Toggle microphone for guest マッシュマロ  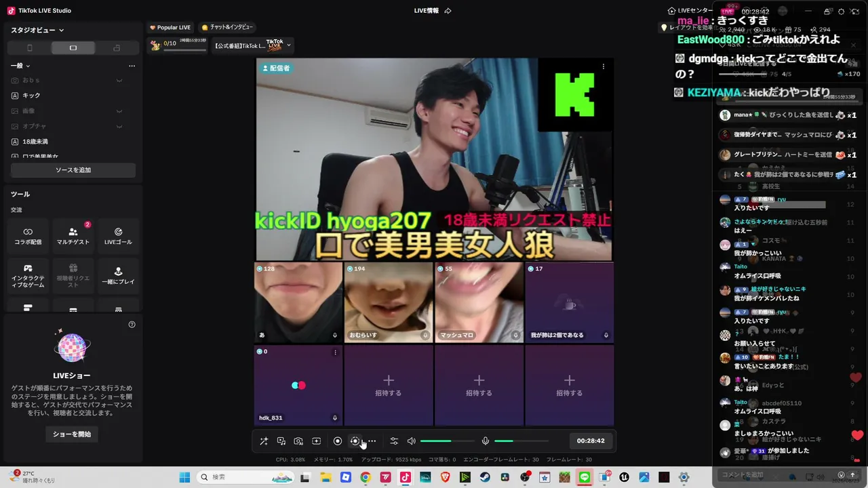(516, 335)
